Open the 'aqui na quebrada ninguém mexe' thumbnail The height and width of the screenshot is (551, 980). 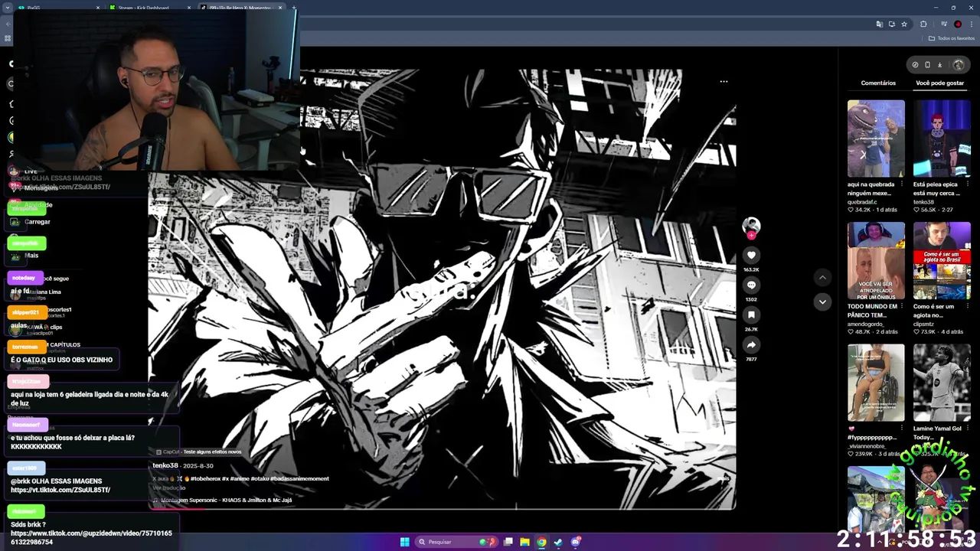[876, 139]
